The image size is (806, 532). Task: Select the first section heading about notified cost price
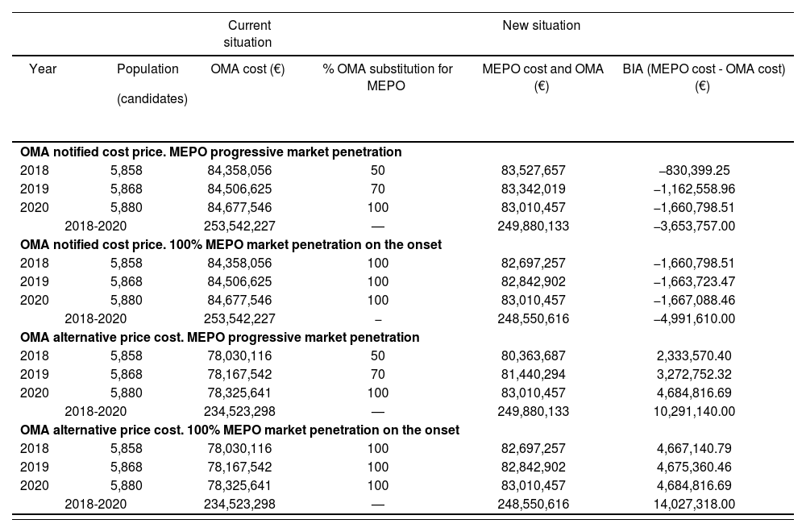click(x=211, y=152)
